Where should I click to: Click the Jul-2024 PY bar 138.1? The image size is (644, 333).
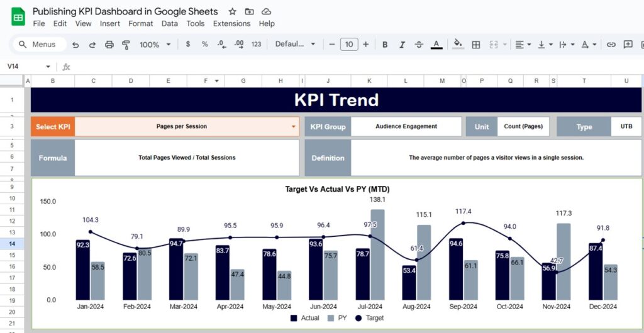pyautogui.click(x=377, y=254)
